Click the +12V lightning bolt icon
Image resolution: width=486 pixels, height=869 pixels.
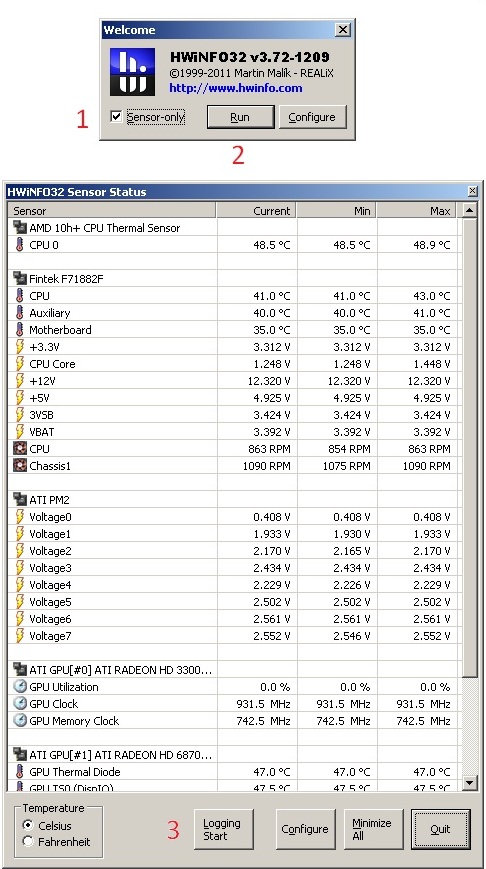(x=20, y=381)
